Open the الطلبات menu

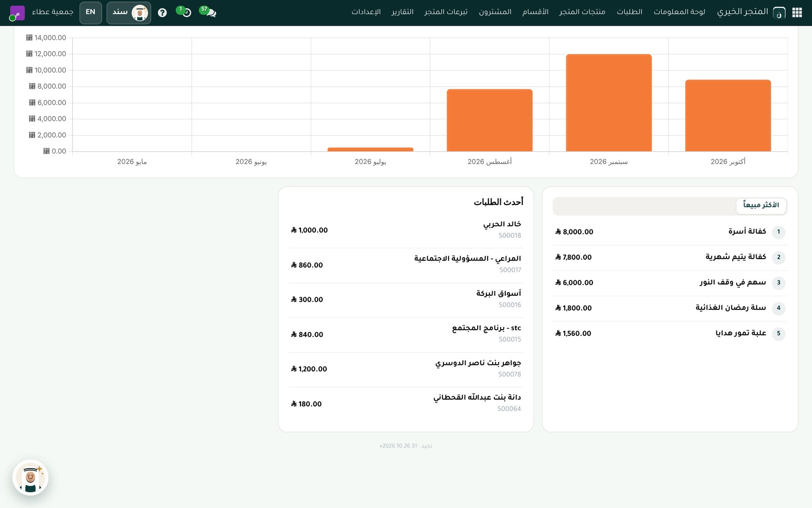click(x=629, y=12)
